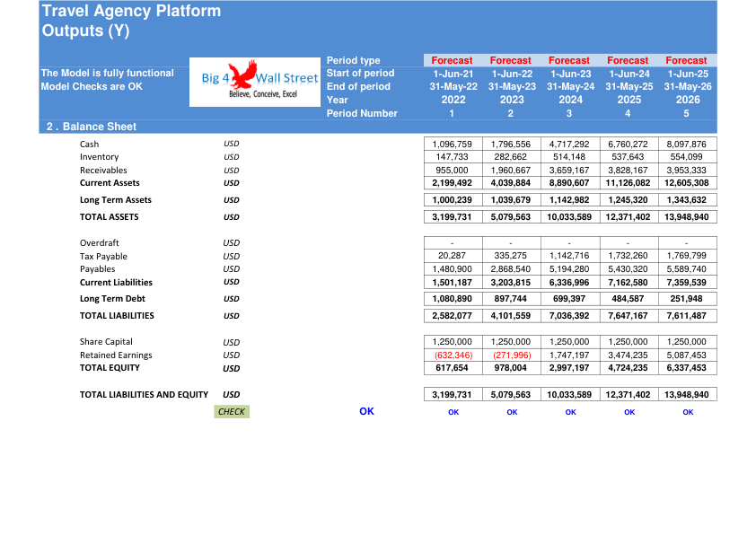Click the 'Outputs (Y)' subtitle
Image resolution: width=756 pixels, height=535 pixels.
point(86,31)
